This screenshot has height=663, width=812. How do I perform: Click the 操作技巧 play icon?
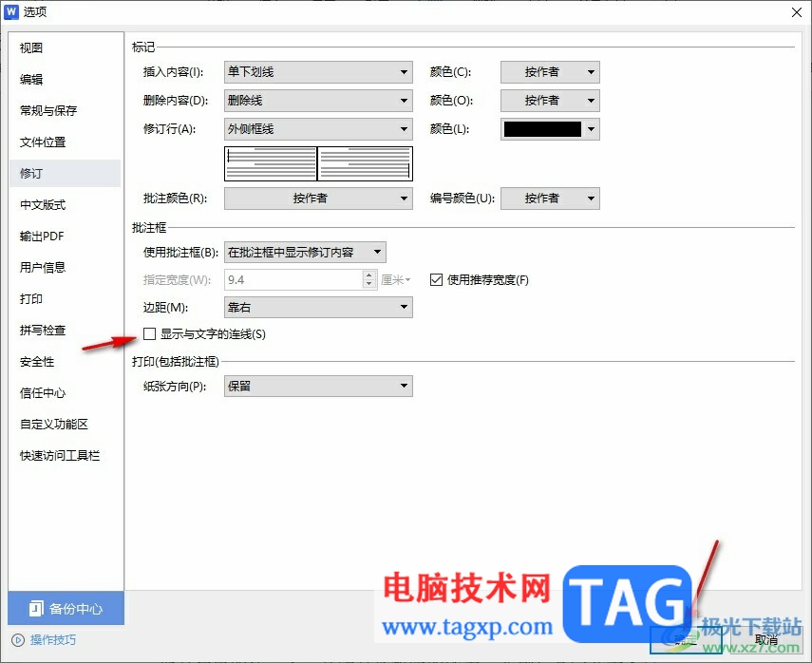pyautogui.click(x=18, y=640)
